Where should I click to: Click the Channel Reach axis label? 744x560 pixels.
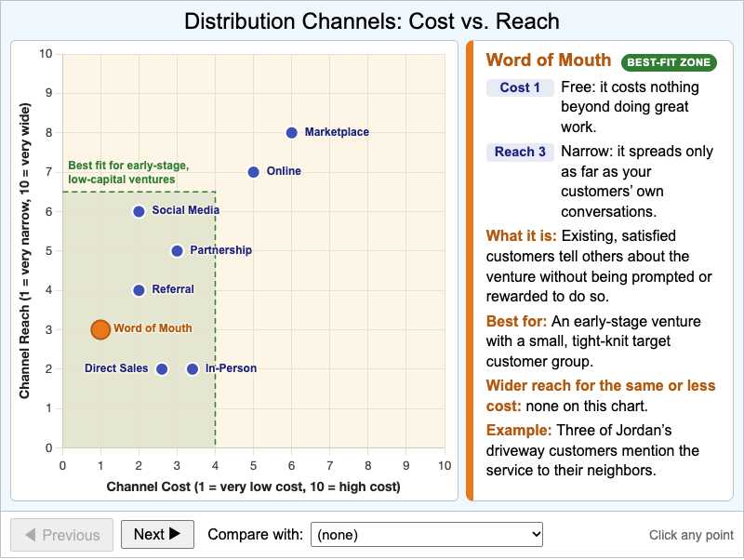[x=25, y=250]
